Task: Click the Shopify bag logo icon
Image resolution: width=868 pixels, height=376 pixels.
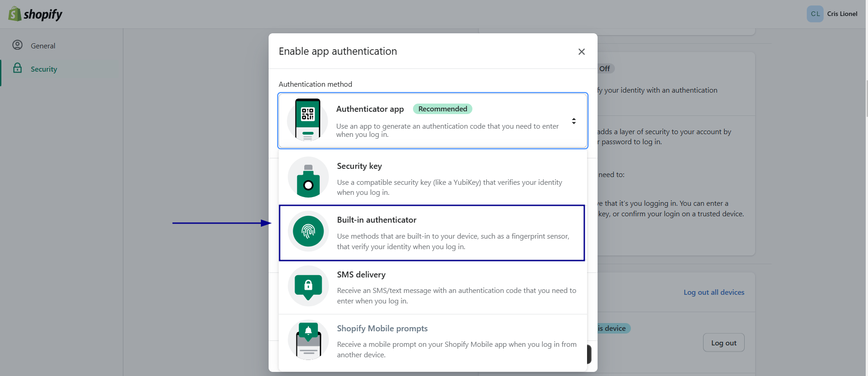Action: tap(15, 14)
